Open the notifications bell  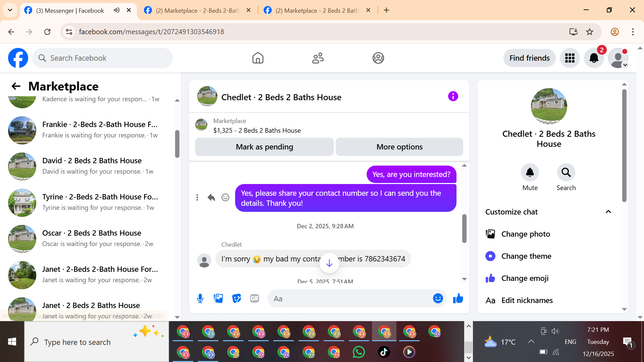(594, 58)
